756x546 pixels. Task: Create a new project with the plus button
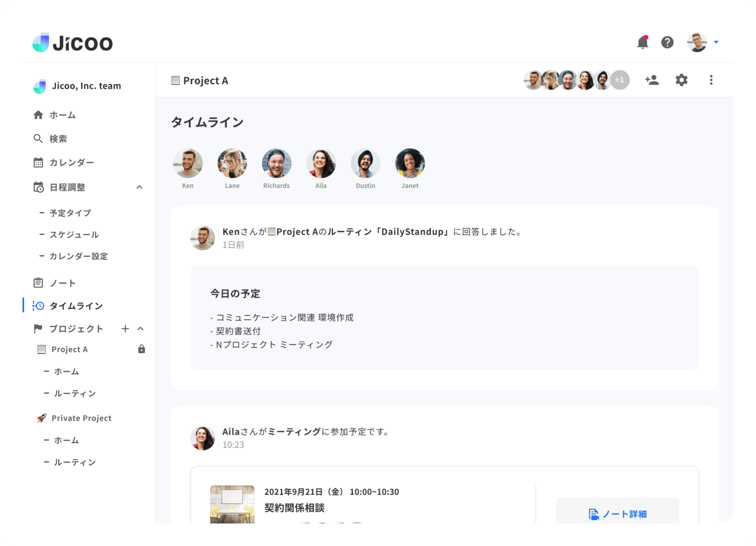(125, 328)
